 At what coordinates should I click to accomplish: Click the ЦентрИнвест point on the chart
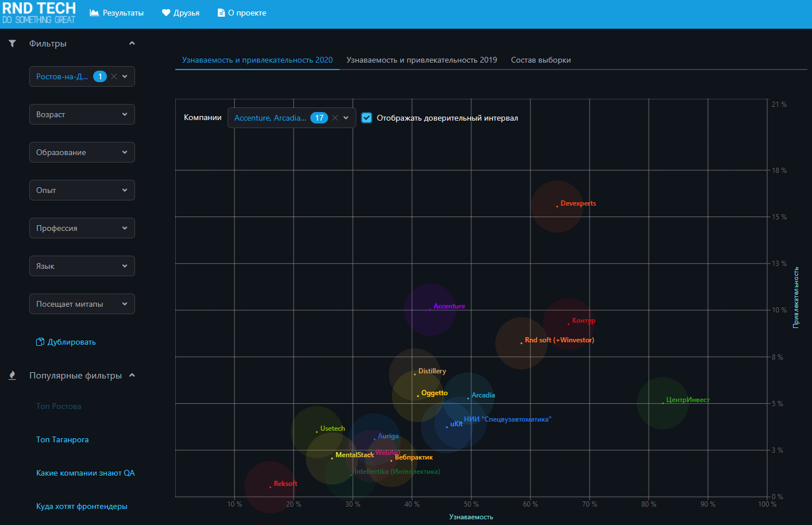663,403
